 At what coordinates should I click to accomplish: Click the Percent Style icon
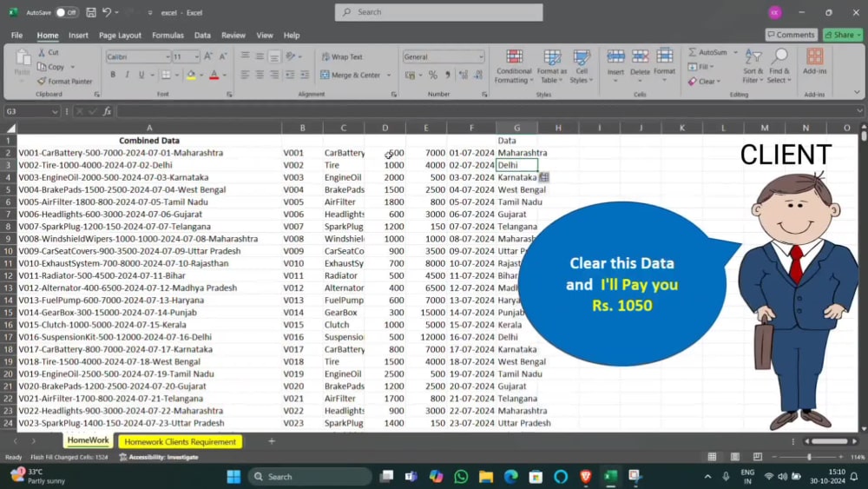[x=433, y=75]
